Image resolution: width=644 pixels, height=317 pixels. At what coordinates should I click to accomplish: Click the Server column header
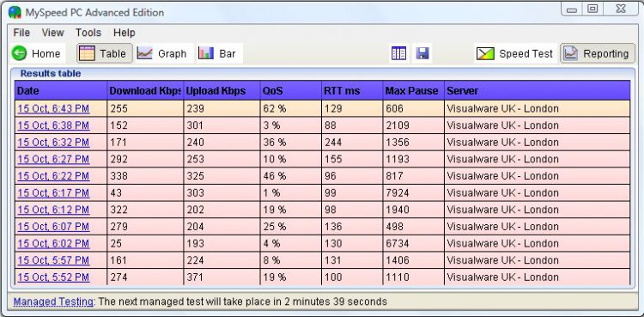538,91
